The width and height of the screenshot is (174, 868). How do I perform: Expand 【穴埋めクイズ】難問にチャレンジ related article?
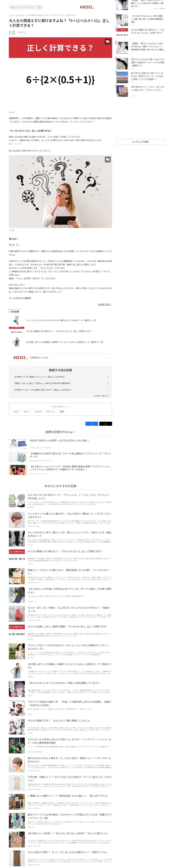(x=60, y=377)
